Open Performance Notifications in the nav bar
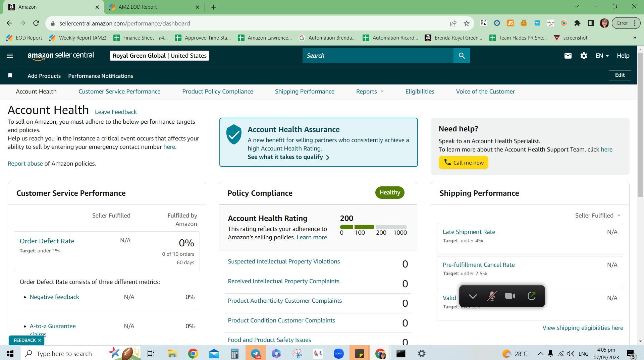644x360 pixels. tap(101, 76)
